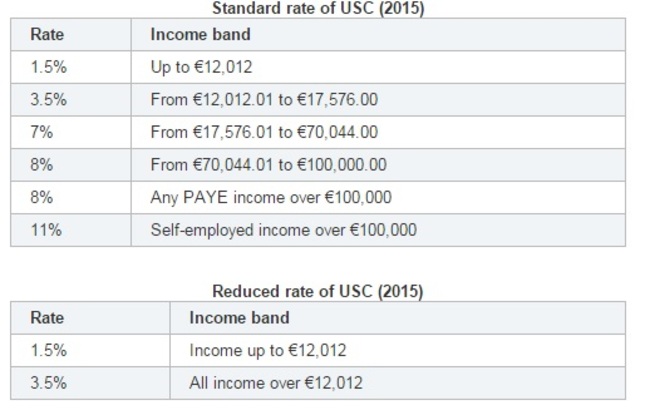Select Income band header in Reduced table
This screenshot has height=410, width=650.
click(239, 318)
